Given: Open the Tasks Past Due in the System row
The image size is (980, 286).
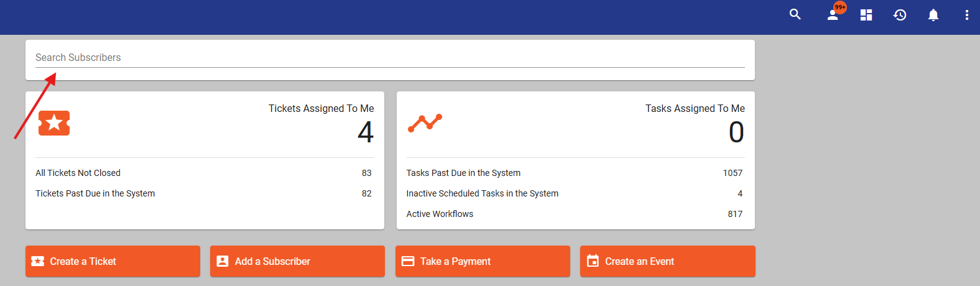Looking at the screenshot, I should (x=575, y=173).
